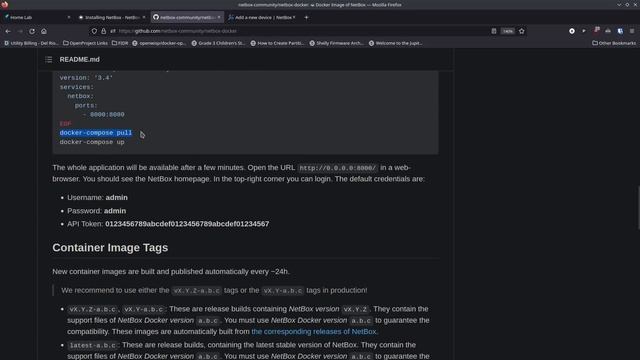Click the forward navigation arrow
This screenshot has height=360, width=640.
tap(20, 31)
